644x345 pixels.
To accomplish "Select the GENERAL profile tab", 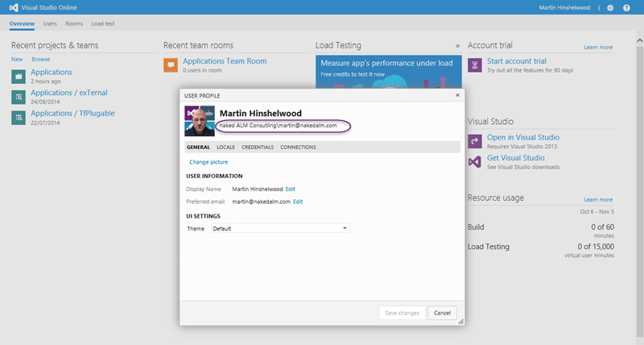I will [x=198, y=148].
